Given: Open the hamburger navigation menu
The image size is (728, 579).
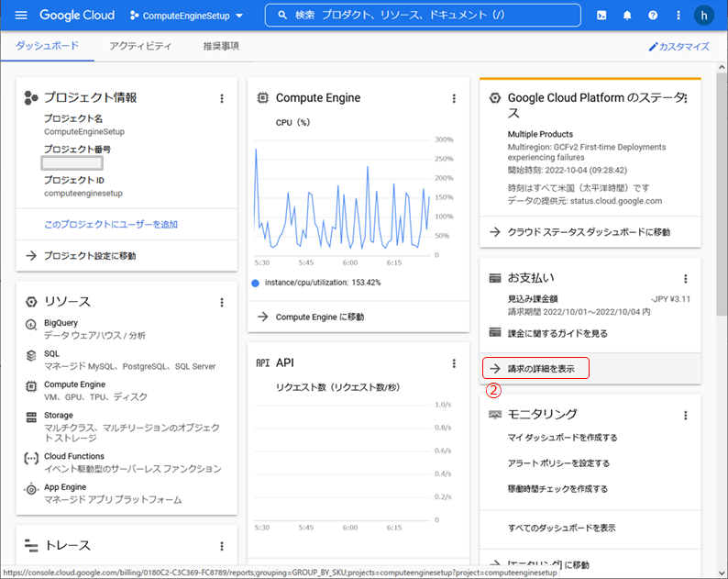Looking at the screenshot, I should click(x=21, y=16).
